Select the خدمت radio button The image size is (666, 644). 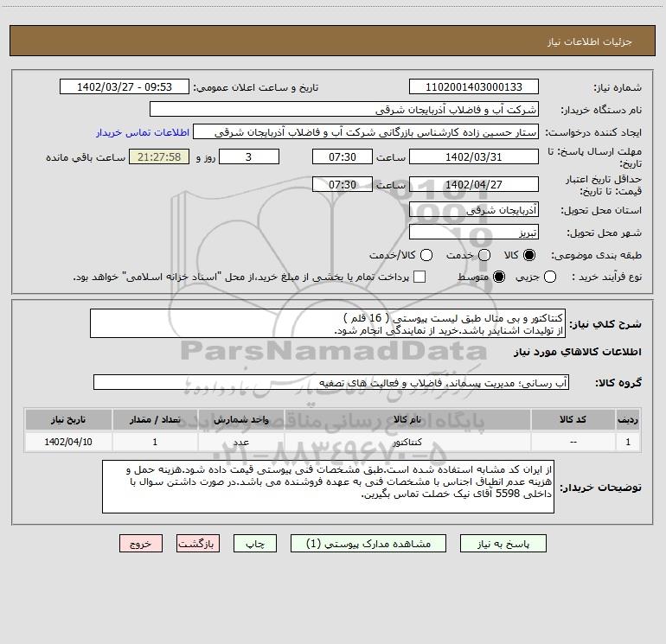tap(484, 255)
